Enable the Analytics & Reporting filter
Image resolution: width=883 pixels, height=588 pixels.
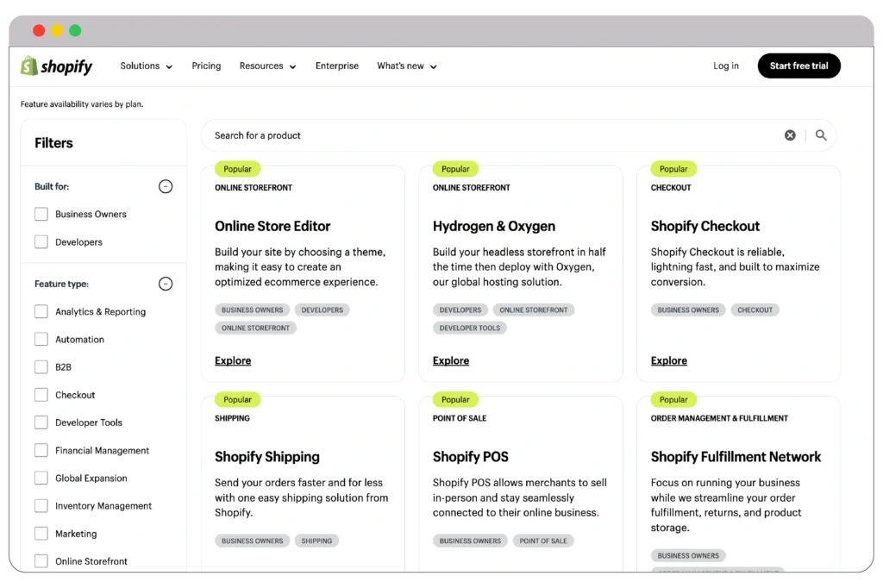tap(40, 311)
